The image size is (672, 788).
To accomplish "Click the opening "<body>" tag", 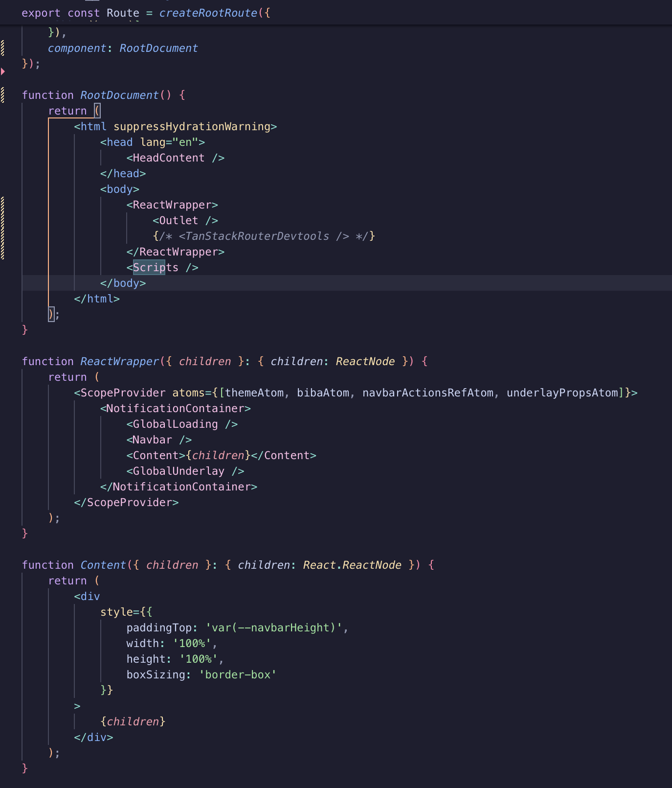I will click(x=120, y=189).
